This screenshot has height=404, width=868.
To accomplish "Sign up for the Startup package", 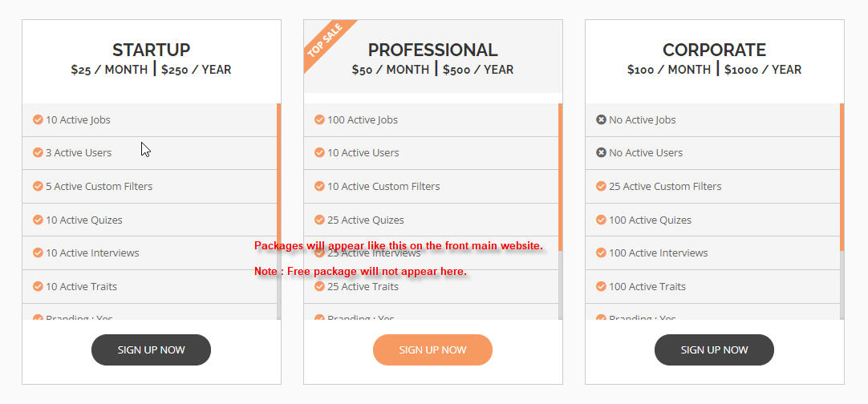I will pos(151,349).
